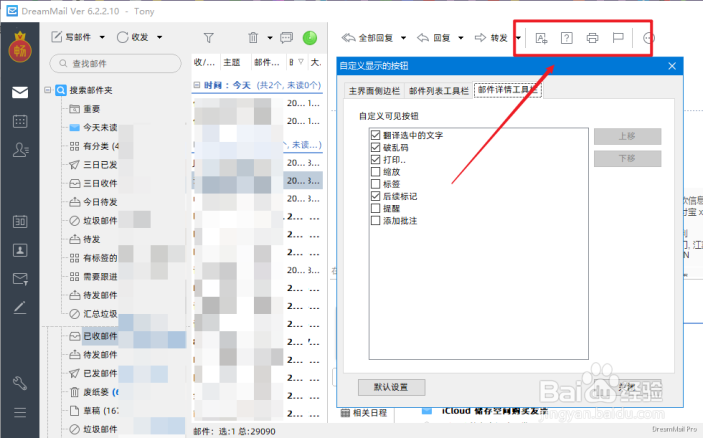The height and width of the screenshot is (438, 703).
Task: Switch to the 主界面侧边栏 tab
Action: [374, 91]
